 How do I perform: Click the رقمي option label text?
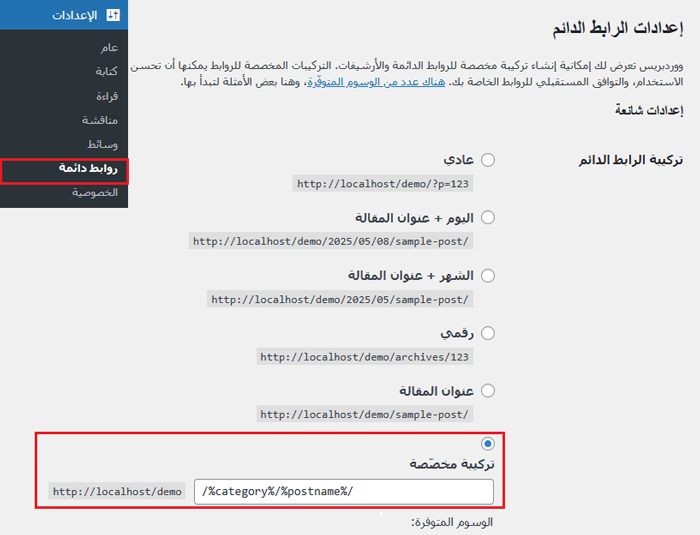(x=457, y=334)
